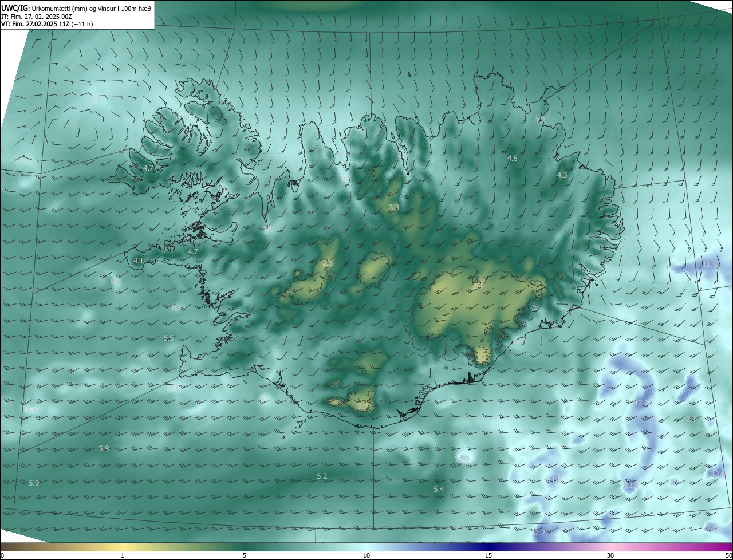The image size is (733, 560).
Task: Click the "1" tick on the color scale
Action: [x=123, y=555]
